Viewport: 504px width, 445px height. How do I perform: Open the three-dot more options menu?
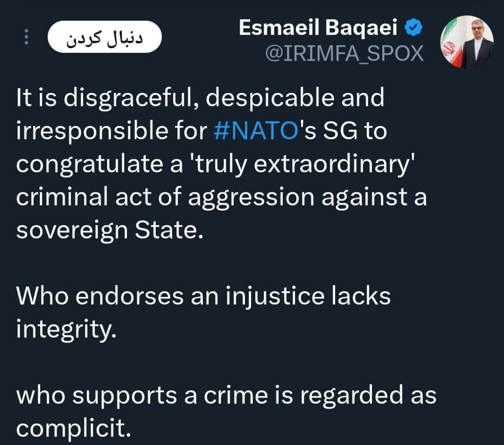[26, 36]
